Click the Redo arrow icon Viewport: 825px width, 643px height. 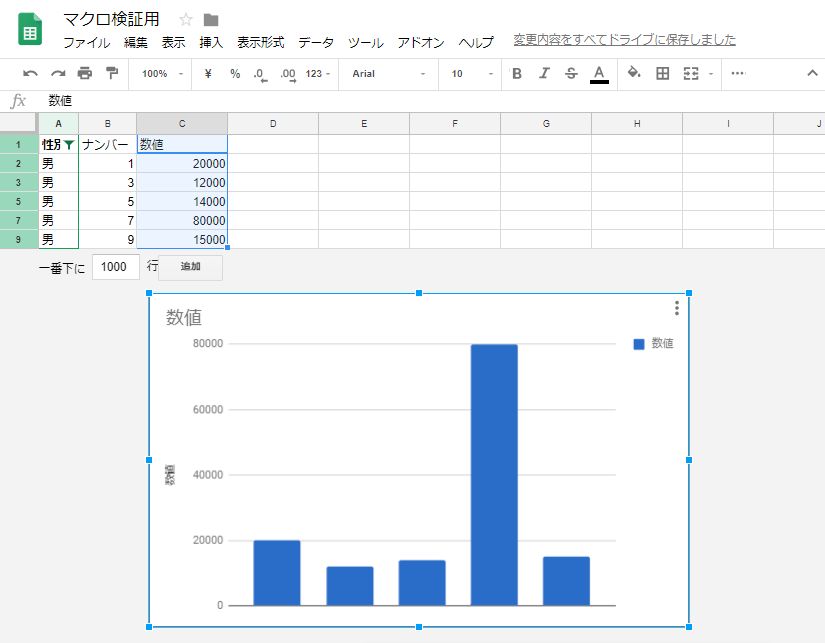(58, 73)
